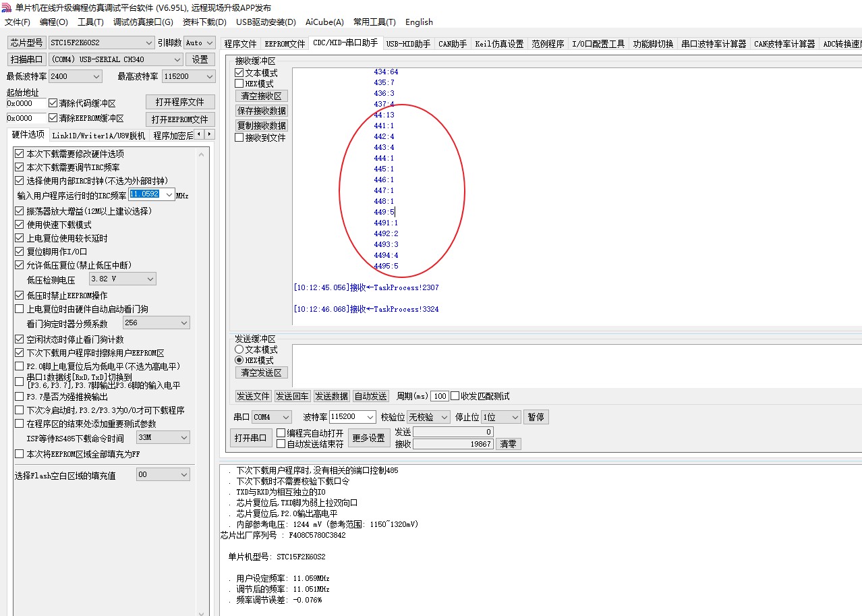Open the 编程(O) menu
Screen dimensions: 862x616
coord(54,22)
